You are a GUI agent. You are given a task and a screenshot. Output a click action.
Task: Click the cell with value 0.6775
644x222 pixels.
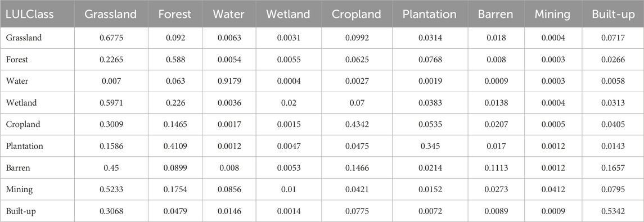click(x=110, y=38)
